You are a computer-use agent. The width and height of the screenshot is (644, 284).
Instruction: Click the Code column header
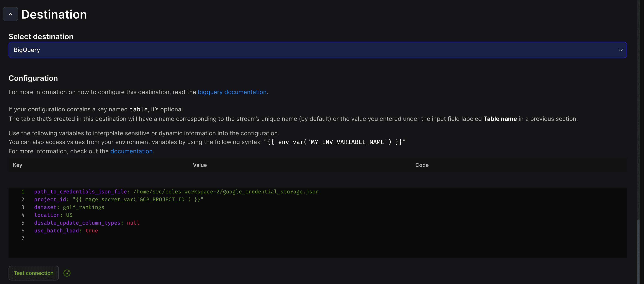(x=422, y=165)
